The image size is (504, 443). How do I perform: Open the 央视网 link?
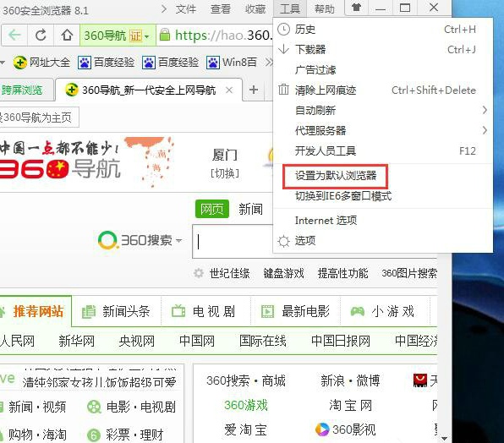pyautogui.click(x=137, y=341)
